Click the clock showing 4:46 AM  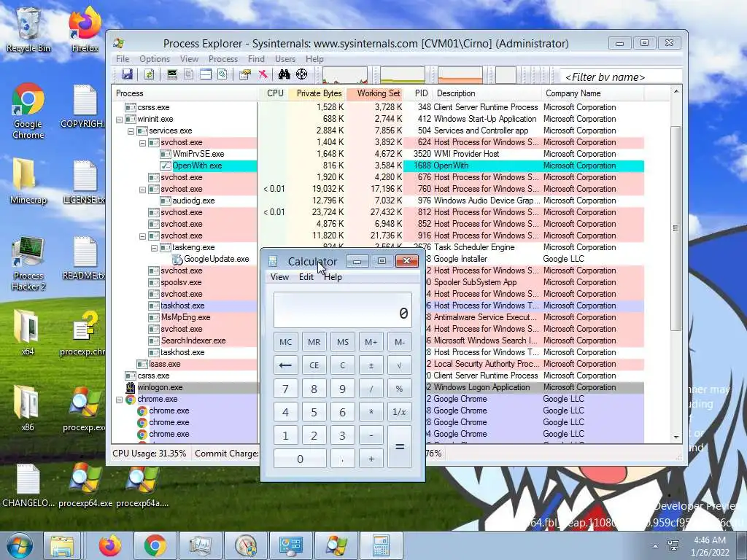(709, 540)
